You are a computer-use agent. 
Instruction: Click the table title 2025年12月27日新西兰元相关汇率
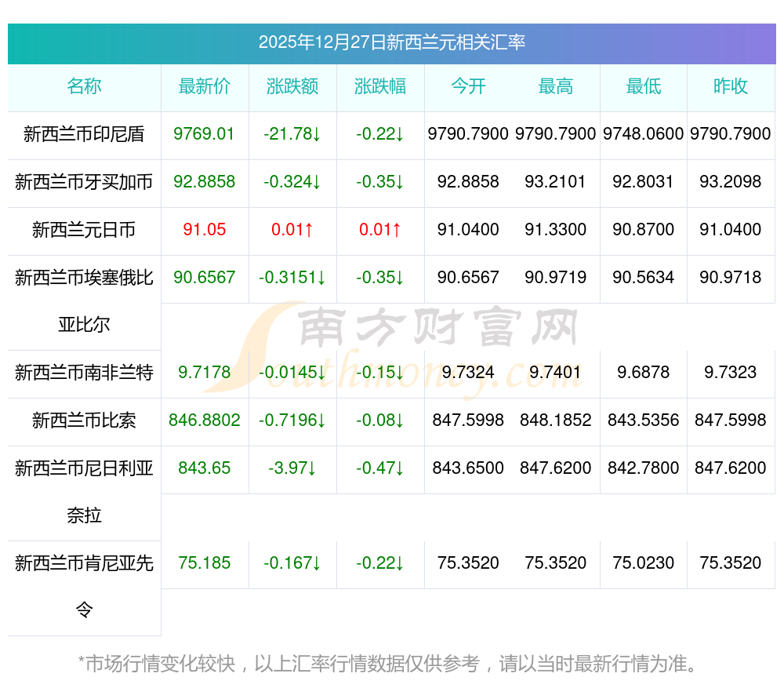pyautogui.click(x=391, y=42)
